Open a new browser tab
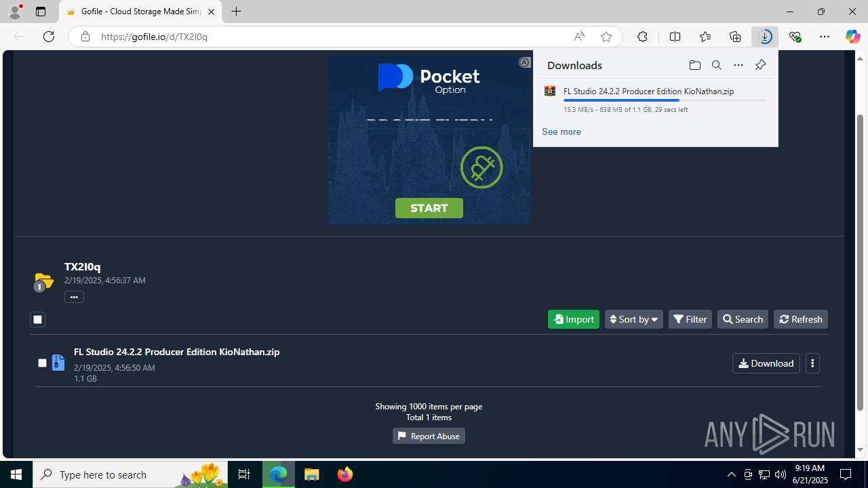This screenshot has height=488, width=868. point(236,12)
